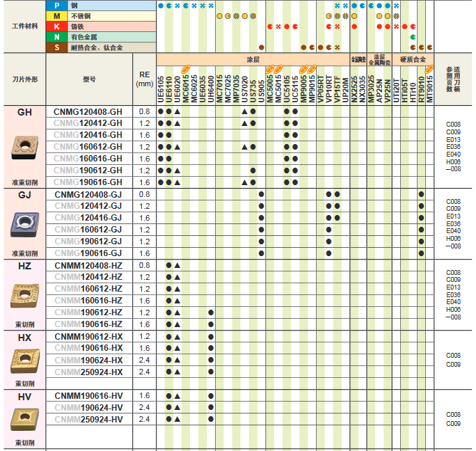476x451 pixels.
Task: Select the yellow M stainless steel badge
Action: pos(56,16)
